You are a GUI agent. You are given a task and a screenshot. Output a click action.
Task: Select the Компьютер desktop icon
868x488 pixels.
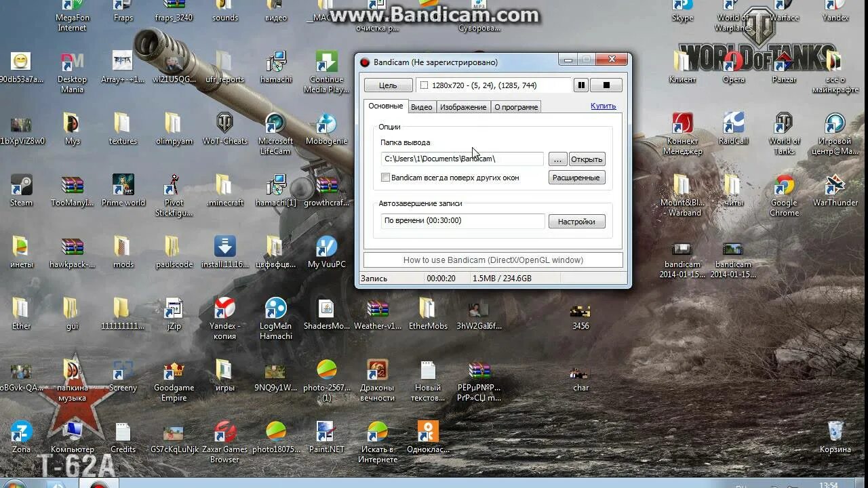click(x=72, y=437)
